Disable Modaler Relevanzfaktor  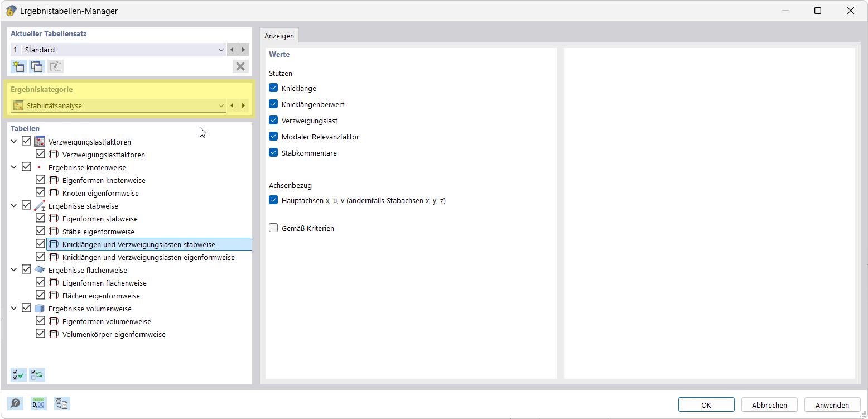[x=273, y=136]
